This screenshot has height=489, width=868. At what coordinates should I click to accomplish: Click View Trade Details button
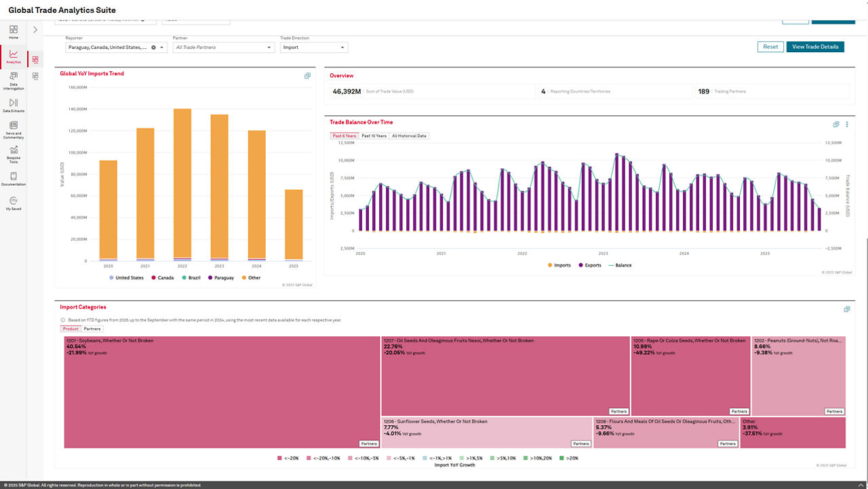(815, 47)
